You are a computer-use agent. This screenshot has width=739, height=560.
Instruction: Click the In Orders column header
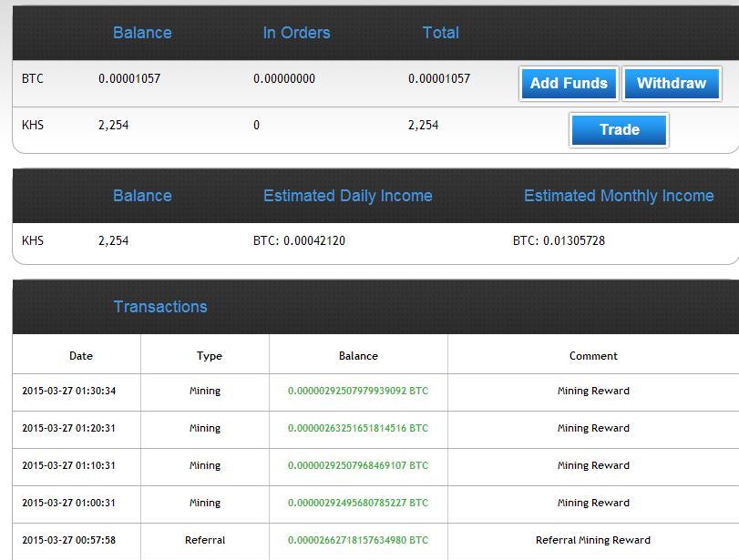coord(296,33)
